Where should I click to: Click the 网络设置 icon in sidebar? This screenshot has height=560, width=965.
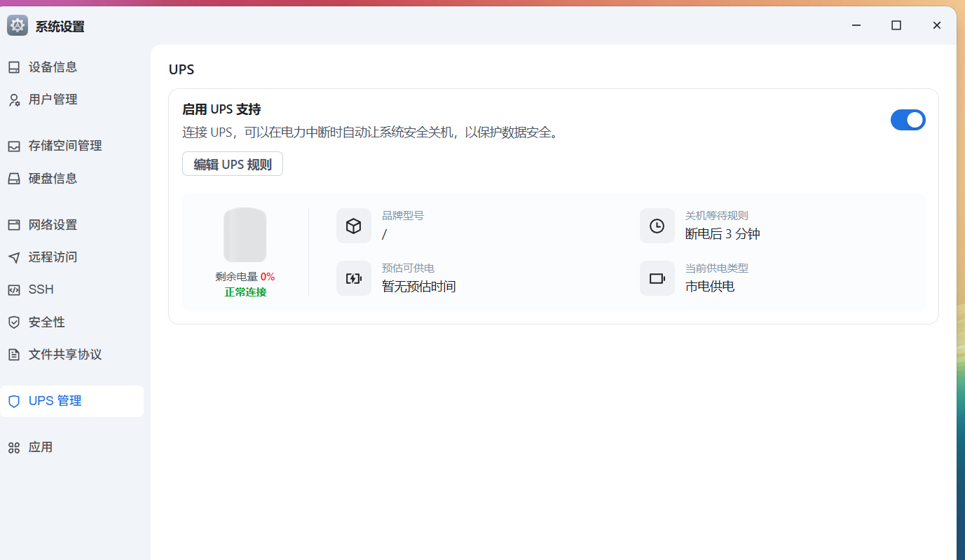pyautogui.click(x=14, y=225)
